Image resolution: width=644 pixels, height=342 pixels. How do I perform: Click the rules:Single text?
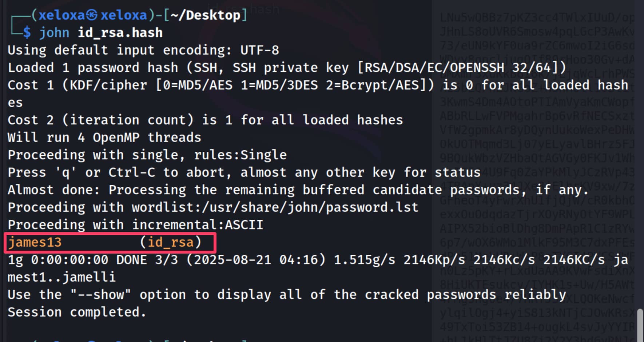[240, 155]
